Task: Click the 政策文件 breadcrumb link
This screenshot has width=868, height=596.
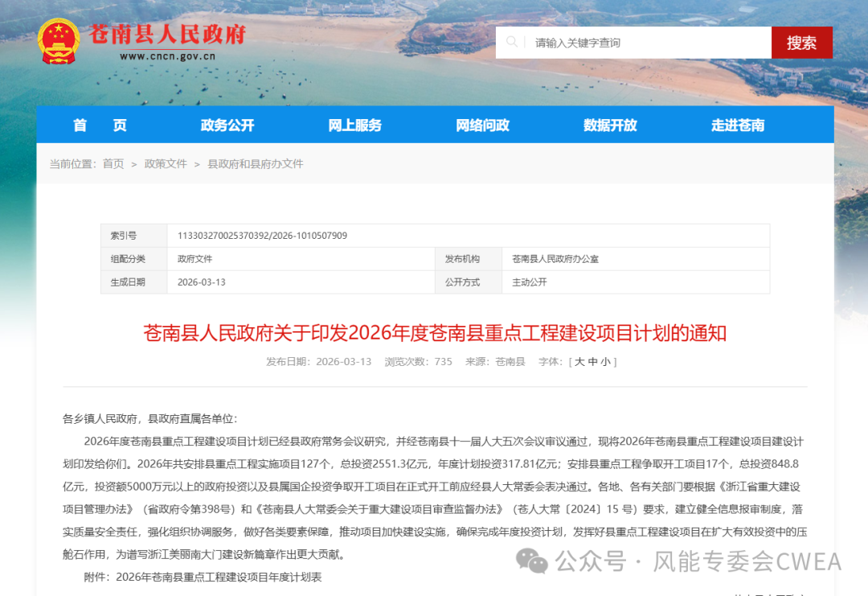Action: [166, 164]
